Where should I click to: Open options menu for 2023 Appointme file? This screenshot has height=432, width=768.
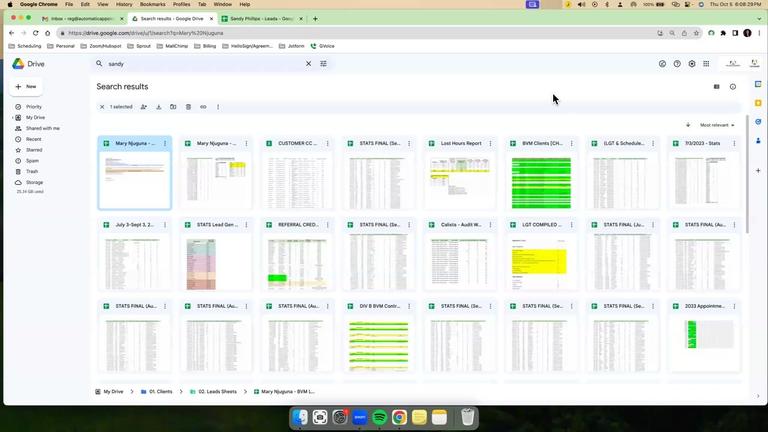[x=734, y=306]
